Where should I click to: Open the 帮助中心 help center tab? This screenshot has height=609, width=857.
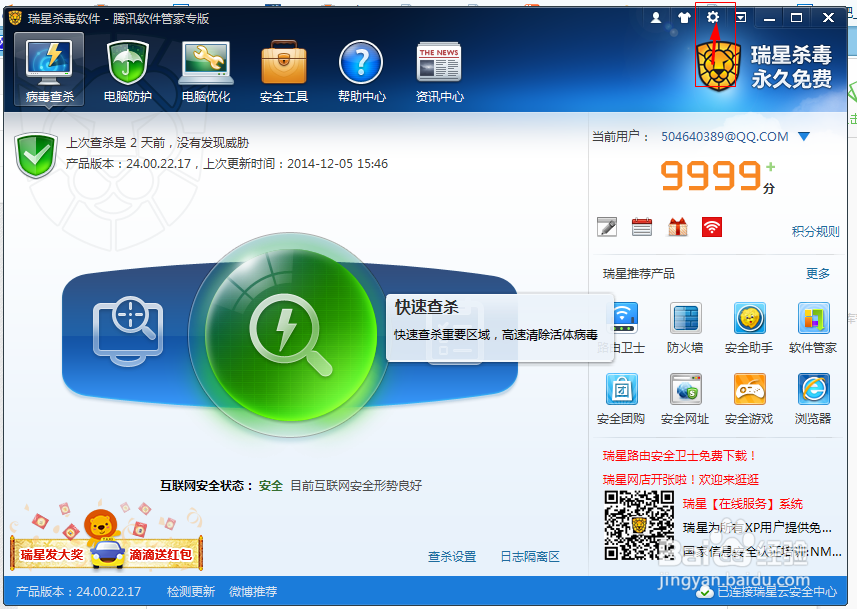pyautogui.click(x=361, y=71)
